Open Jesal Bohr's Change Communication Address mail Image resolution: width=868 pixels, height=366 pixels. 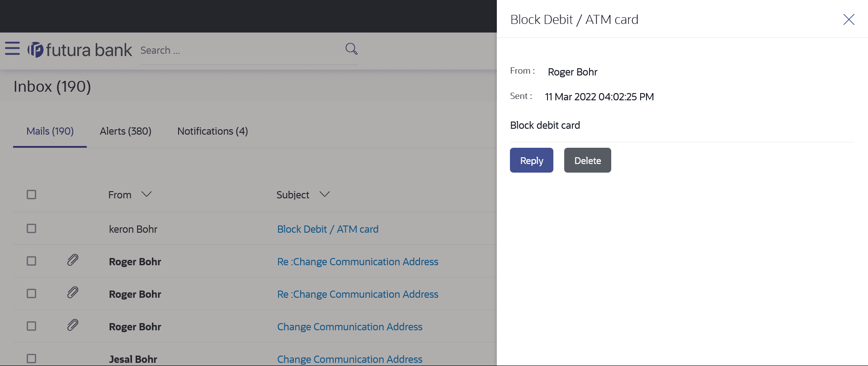349,359
